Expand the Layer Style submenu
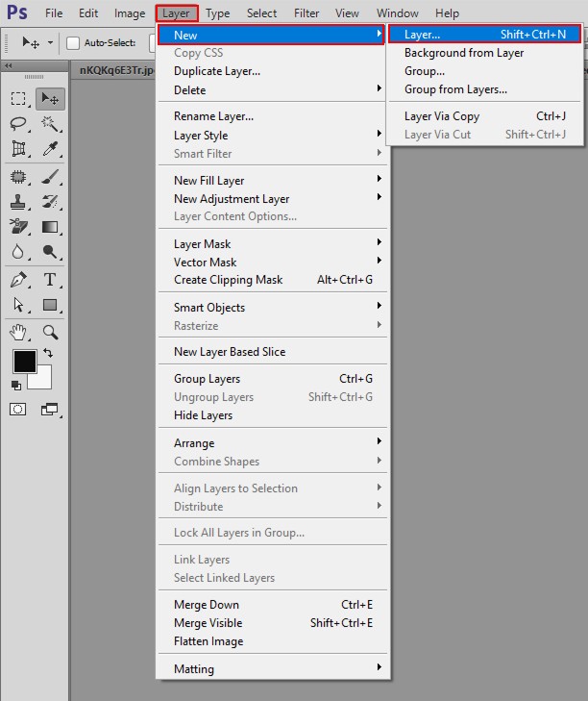This screenshot has width=588, height=701. point(271,135)
